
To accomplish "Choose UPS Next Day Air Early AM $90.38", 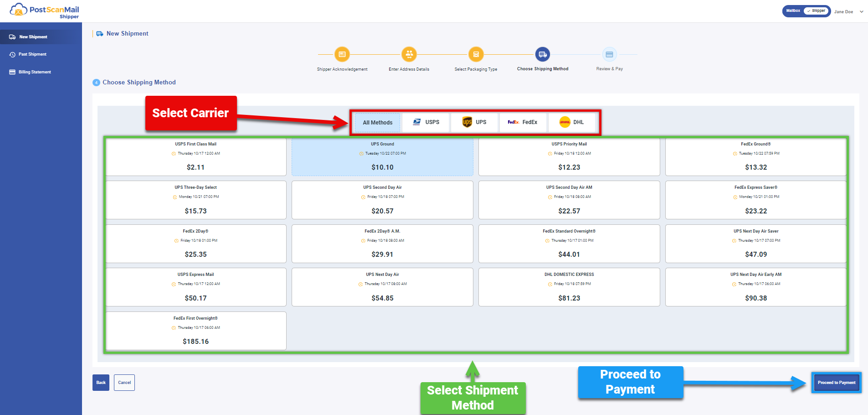I will coord(755,287).
